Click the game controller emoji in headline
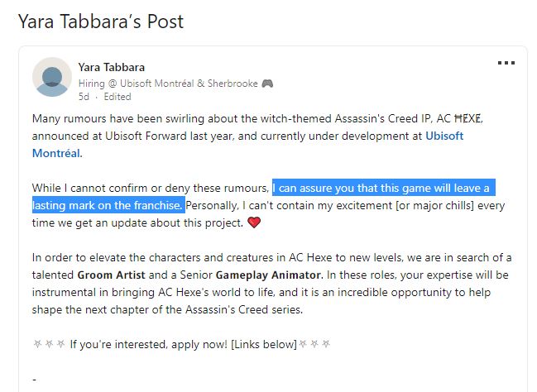Image resolution: width=537 pixels, height=392 pixels. click(267, 84)
